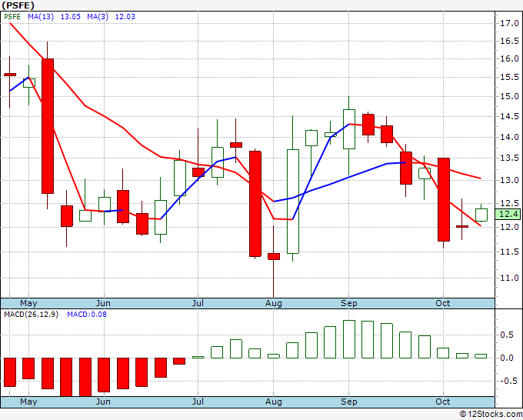Viewport: 523px width, 420px height.
Task: Click the tall white early-August candle
Action: pos(293,202)
